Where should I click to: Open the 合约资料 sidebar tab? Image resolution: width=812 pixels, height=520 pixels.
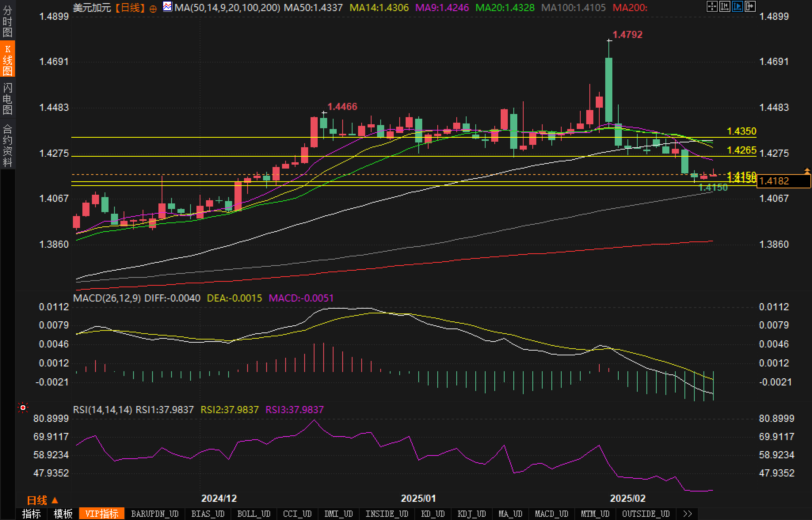click(x=8, y=145)
